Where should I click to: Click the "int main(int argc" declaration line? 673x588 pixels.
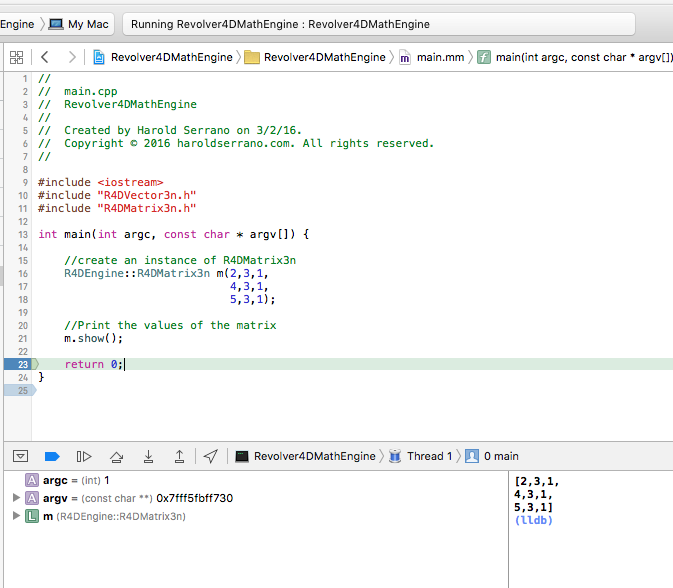173,234
